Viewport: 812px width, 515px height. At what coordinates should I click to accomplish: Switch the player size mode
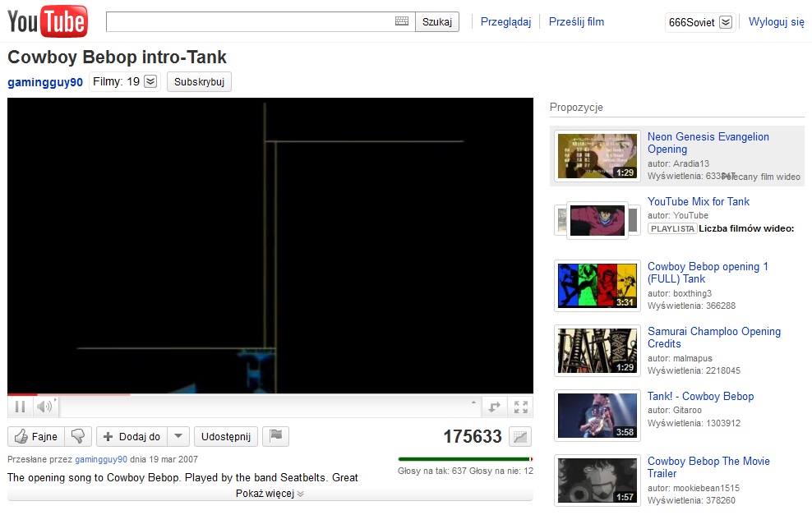(x=494, y=407)
